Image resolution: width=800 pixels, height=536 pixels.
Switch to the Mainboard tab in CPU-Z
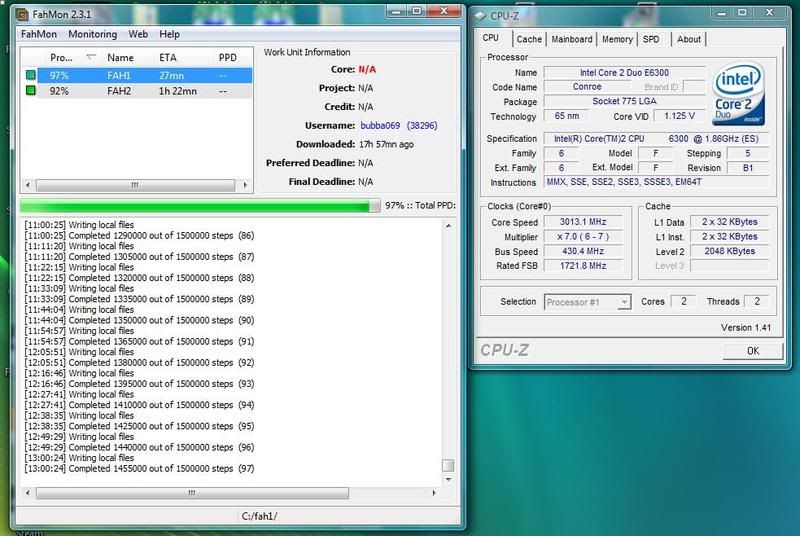pyautogui.click(x=572, y=39)
